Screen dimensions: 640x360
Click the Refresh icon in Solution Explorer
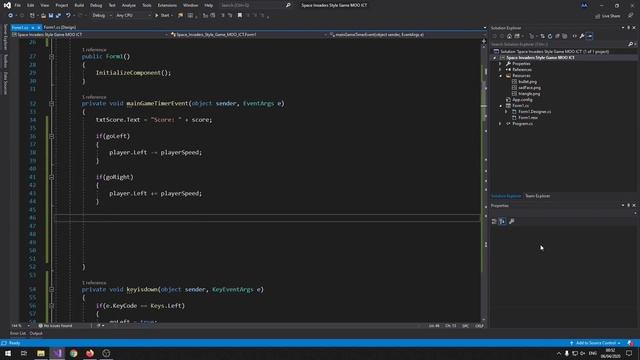[x=550, y=36]
